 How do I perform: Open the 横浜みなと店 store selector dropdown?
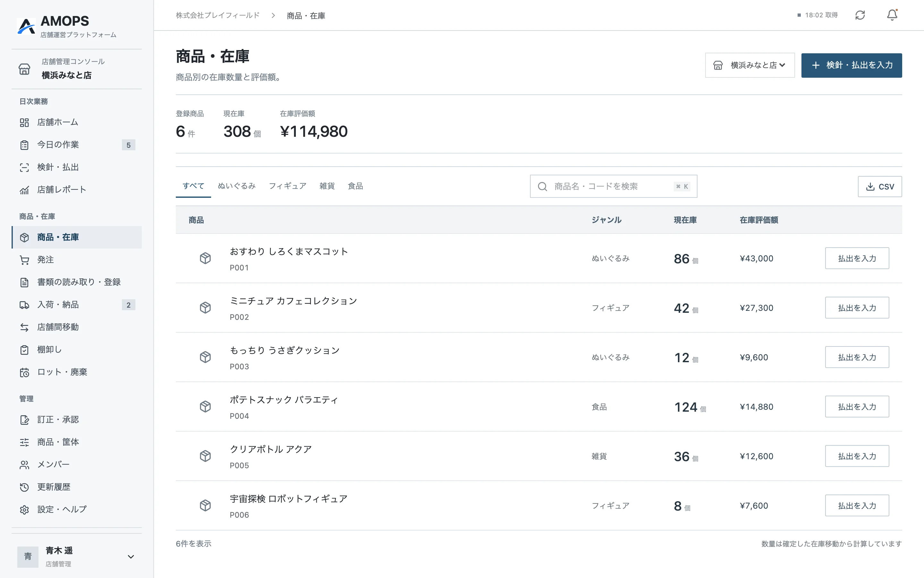[x=750, y=66]
